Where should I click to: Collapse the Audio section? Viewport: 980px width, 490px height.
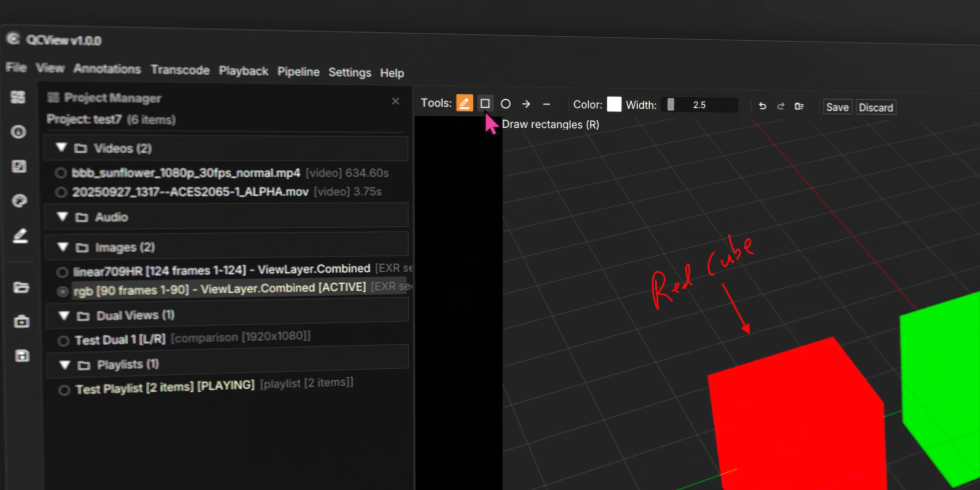(x=62, y=217)
